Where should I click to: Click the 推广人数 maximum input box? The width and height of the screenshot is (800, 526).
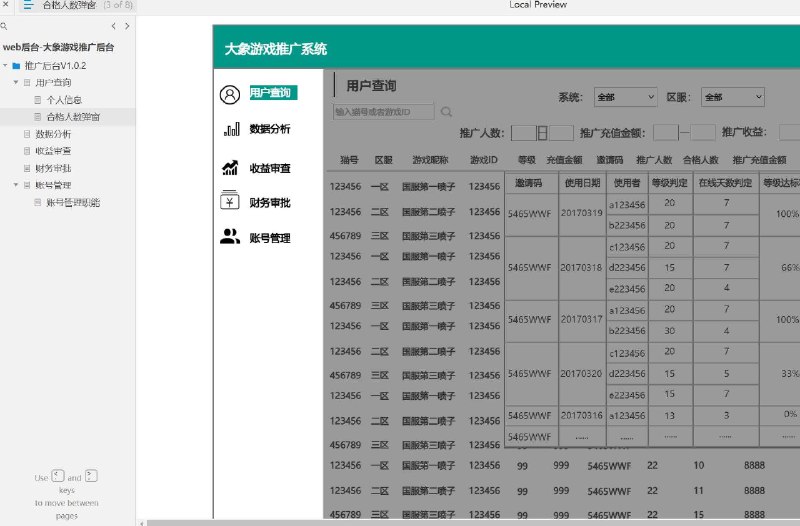561,133
